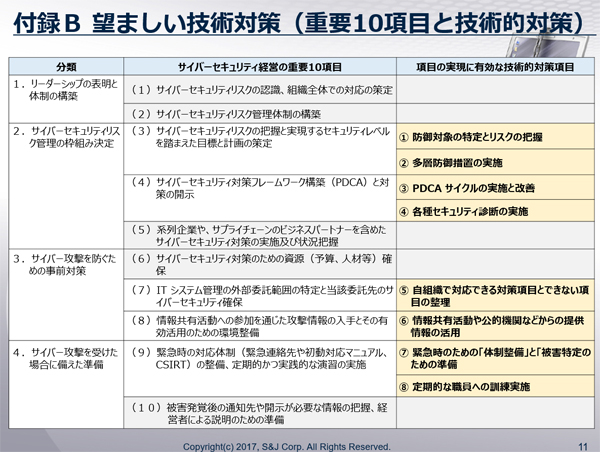Click item (4) フレームワーク構築 (PDCA)

[260, 198]
